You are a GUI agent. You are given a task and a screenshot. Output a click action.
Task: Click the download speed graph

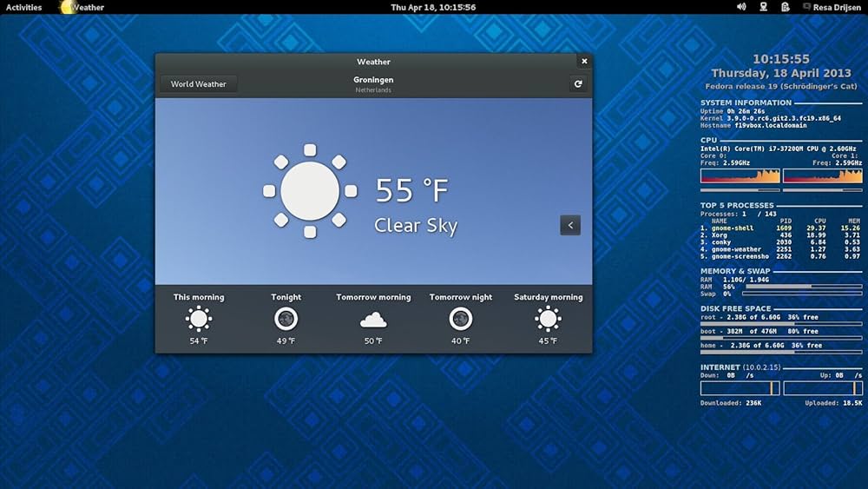pos(740,388)
